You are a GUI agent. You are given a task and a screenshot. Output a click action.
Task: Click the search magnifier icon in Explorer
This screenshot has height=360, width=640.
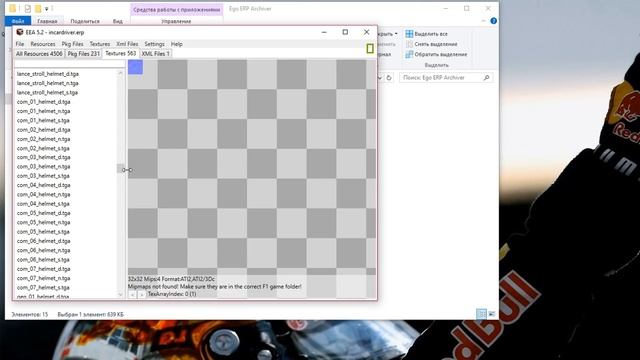click(x=486, y=78)
